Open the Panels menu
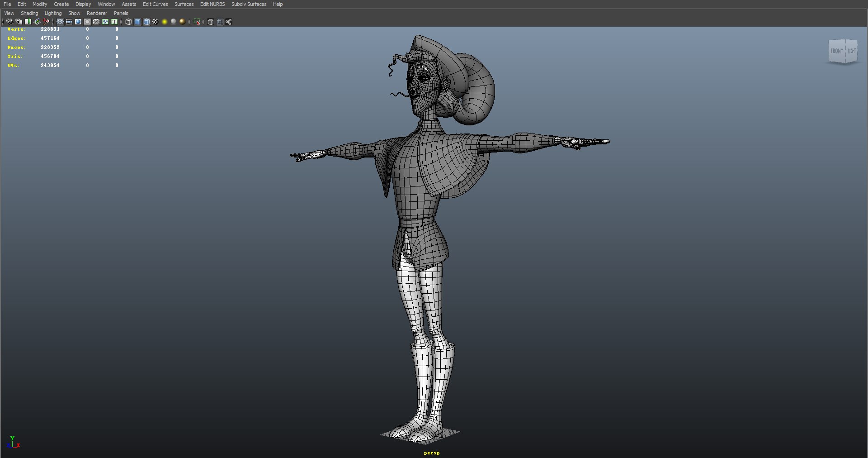 (x=121, y=13)
